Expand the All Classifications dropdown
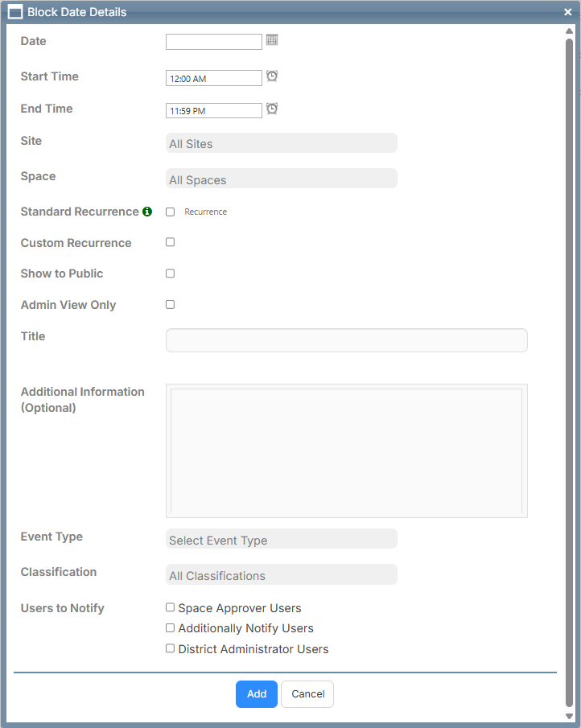Image resolution: width=581 pixels, height=728 pixels. (282, 574)
